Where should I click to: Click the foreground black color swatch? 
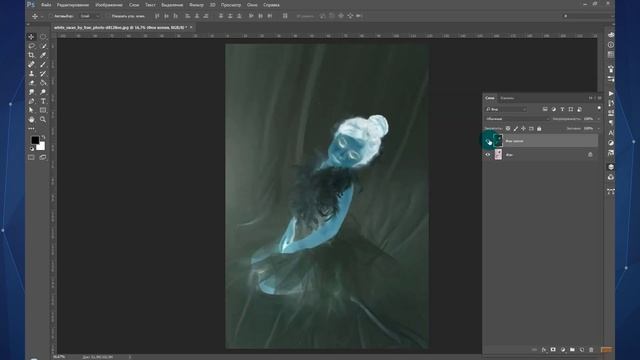pos(35,140)
